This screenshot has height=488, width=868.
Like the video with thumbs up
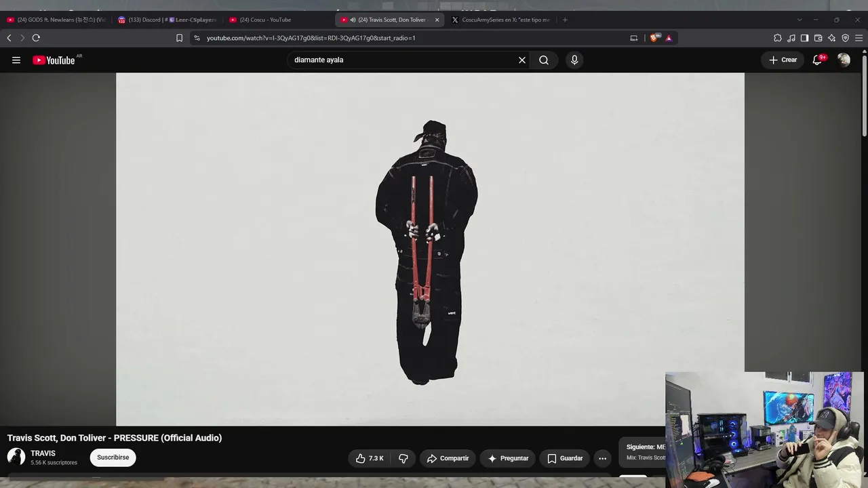pyautogui.click(x=370, y=459)
